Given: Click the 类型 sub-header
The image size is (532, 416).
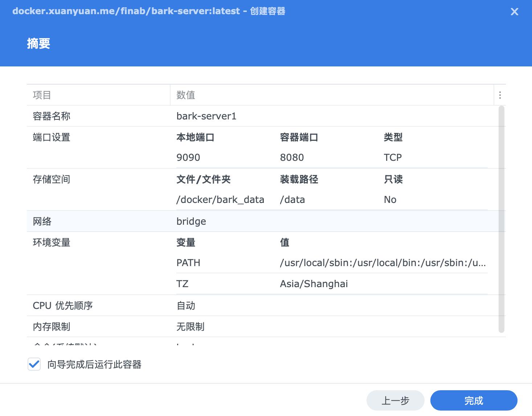Looking at the screenshot, I should pyautogui.click(x=393, y=137).
